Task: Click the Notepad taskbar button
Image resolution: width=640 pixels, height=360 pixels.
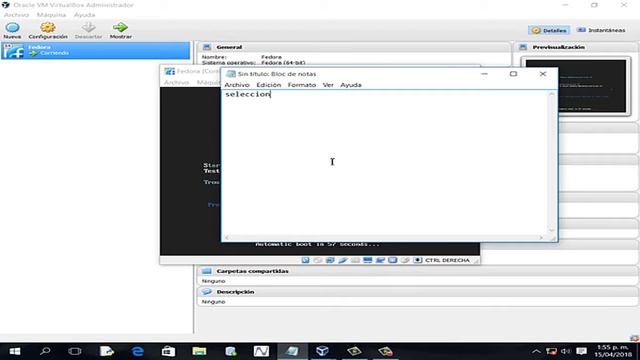Action: [292, 351]
